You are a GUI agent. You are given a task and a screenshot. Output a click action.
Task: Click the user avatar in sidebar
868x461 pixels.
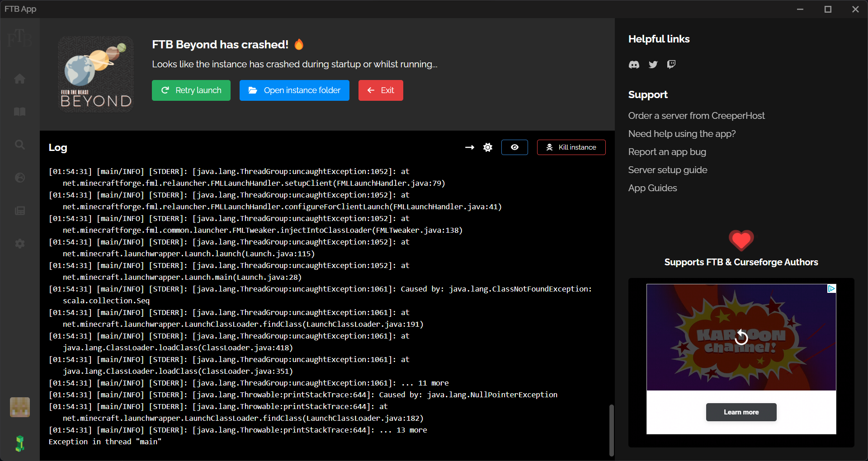click(x=20, y=407)
